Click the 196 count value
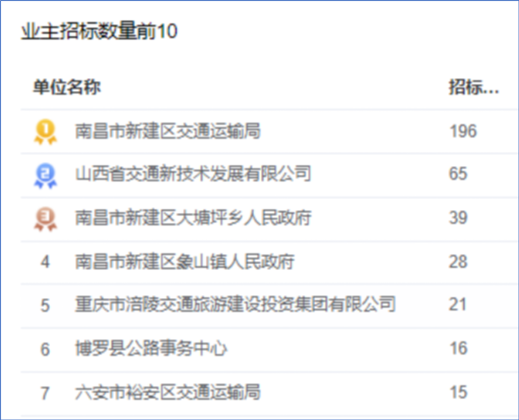Viewport: 519px width, 420px height. pyautogui.click(x=463, y=131)
